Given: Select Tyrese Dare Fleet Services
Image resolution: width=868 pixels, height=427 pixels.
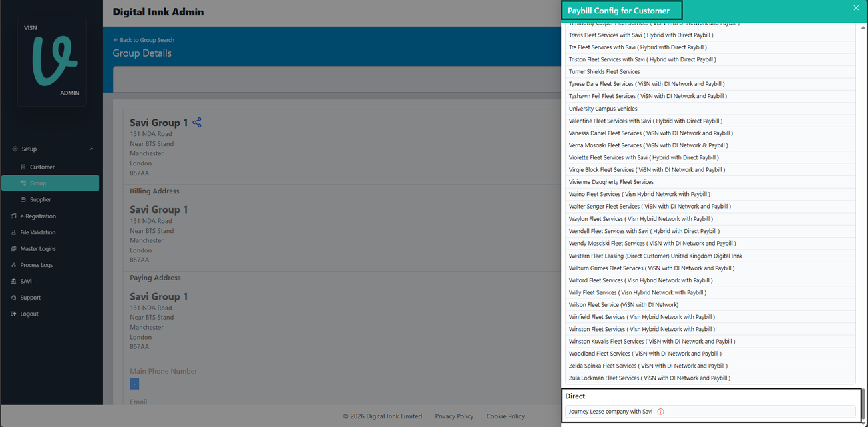Looking at the screenshot, I should point(710,84).
